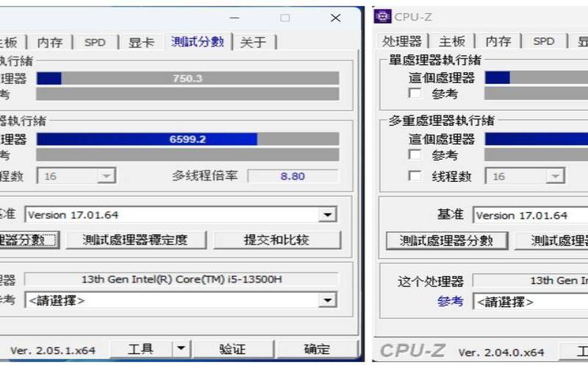
Task: Click 測試處理器穩定度 button in left window
Action: (135, 240)
